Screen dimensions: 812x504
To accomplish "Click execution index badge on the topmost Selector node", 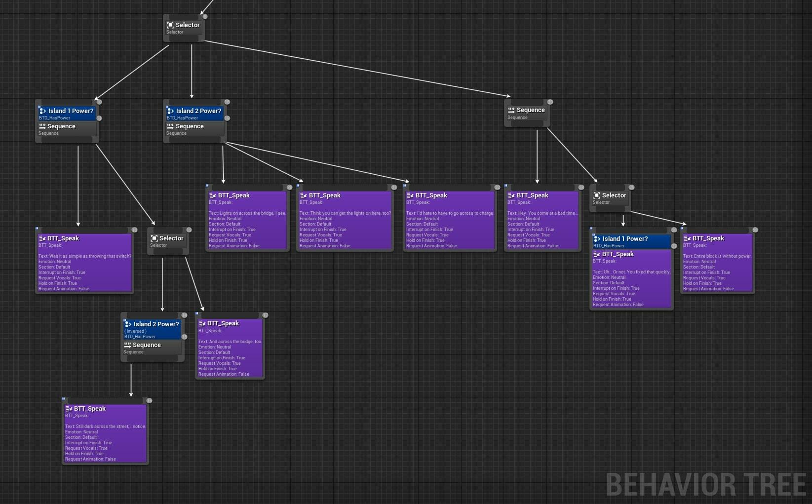I will [x=205, y=17].
